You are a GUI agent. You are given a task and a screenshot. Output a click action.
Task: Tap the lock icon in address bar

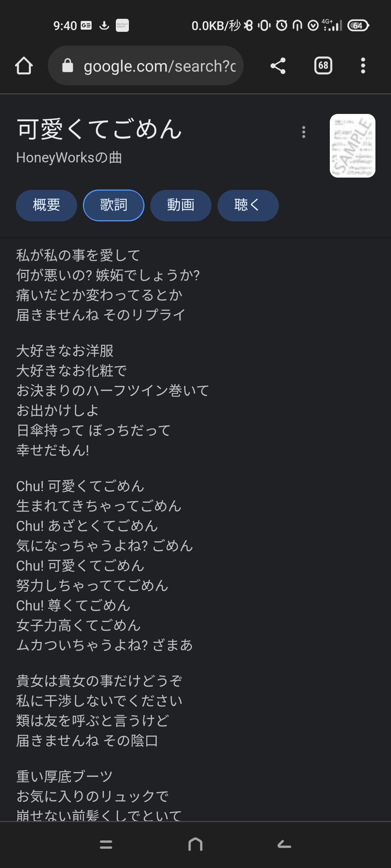pyautogui.click(x=68, y=66)
